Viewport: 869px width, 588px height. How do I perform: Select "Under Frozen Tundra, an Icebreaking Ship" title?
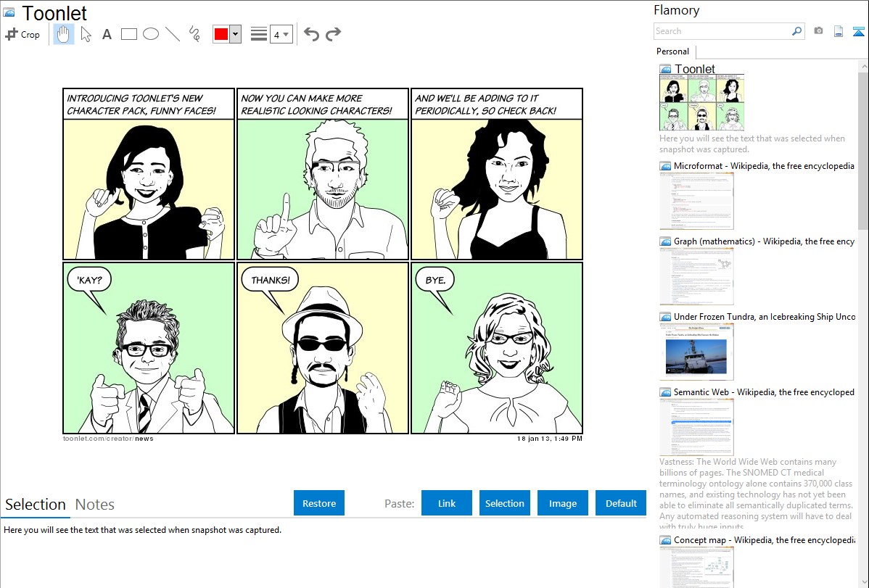coord(765,317)
